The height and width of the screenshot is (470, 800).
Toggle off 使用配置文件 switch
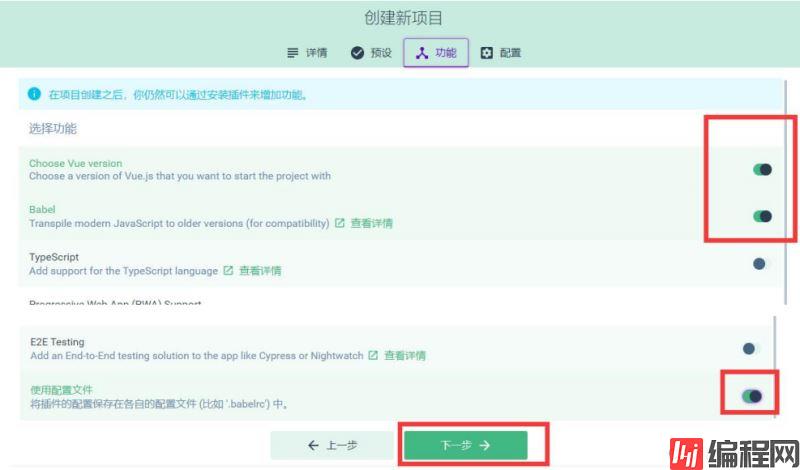click(x=752, y=397)
